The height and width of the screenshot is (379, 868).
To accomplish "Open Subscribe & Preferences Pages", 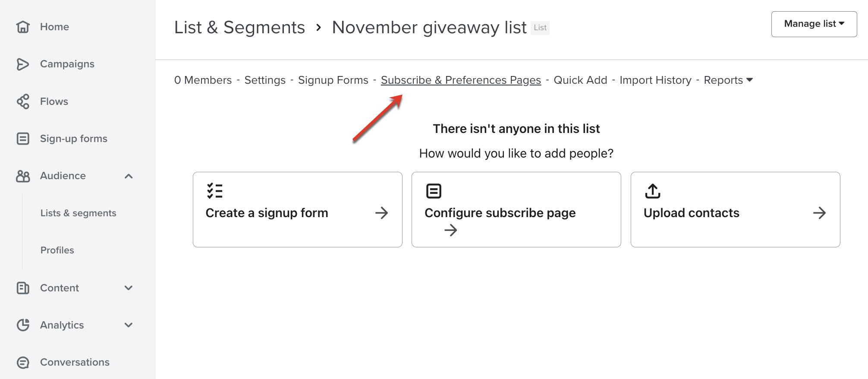I will tap(461, 80).
